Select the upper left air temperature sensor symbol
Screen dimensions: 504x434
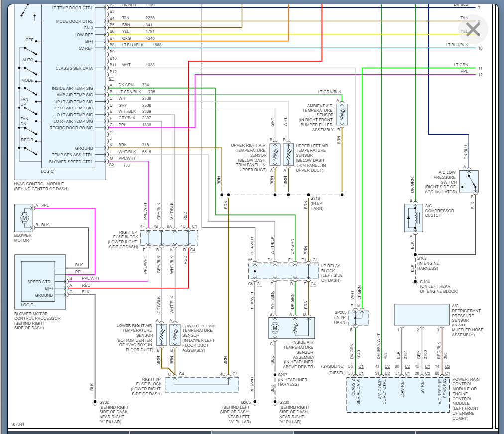(x=288, y=154)
